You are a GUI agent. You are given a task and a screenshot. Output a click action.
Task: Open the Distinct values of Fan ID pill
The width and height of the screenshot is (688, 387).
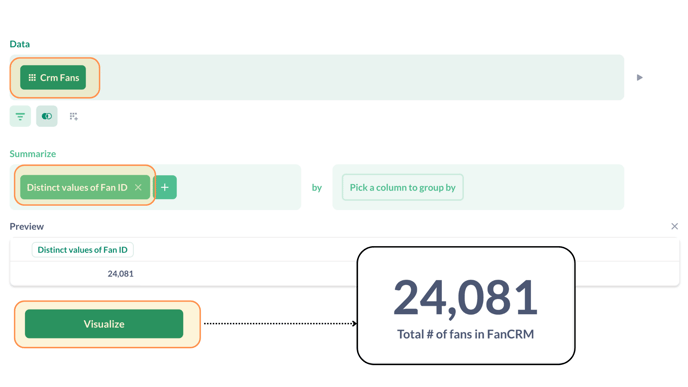(x=77, y=187)
